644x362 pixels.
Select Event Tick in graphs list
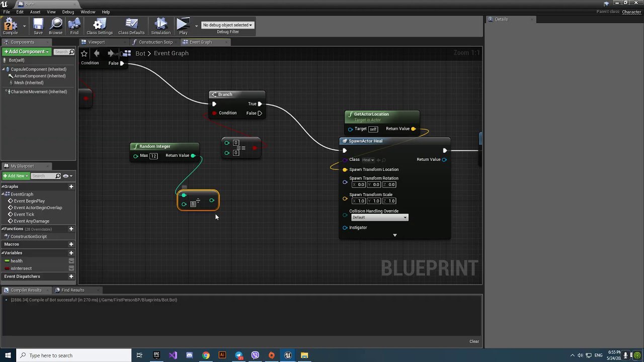pyautogui.click(x=24, y=214)
